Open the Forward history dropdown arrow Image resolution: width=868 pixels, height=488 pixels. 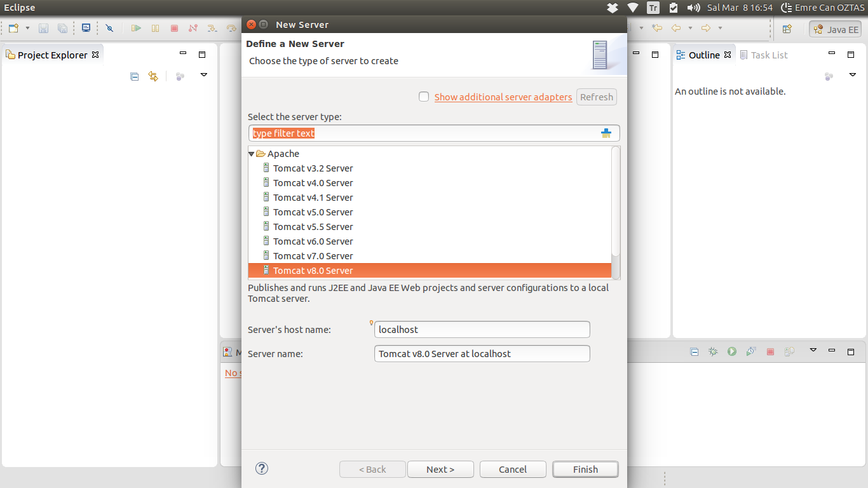pos(720,29)
